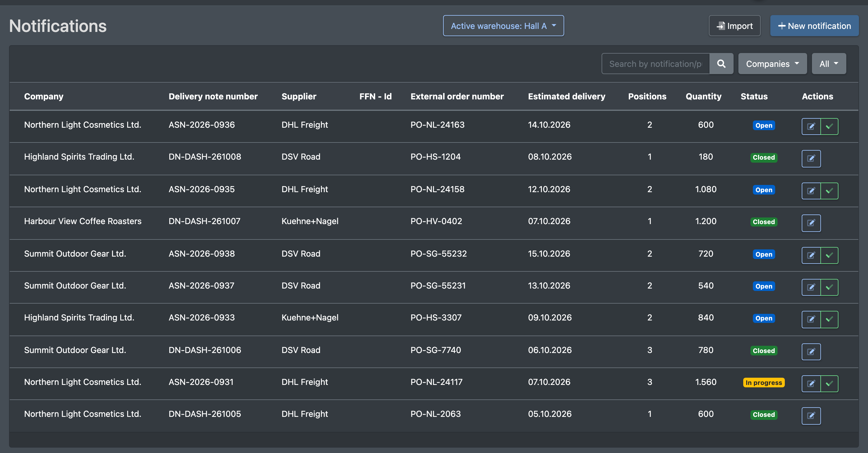The width and height of the screenshot is (868, 453).
Task: Click the search magnifier button
Action: click(x=721, y=64)
